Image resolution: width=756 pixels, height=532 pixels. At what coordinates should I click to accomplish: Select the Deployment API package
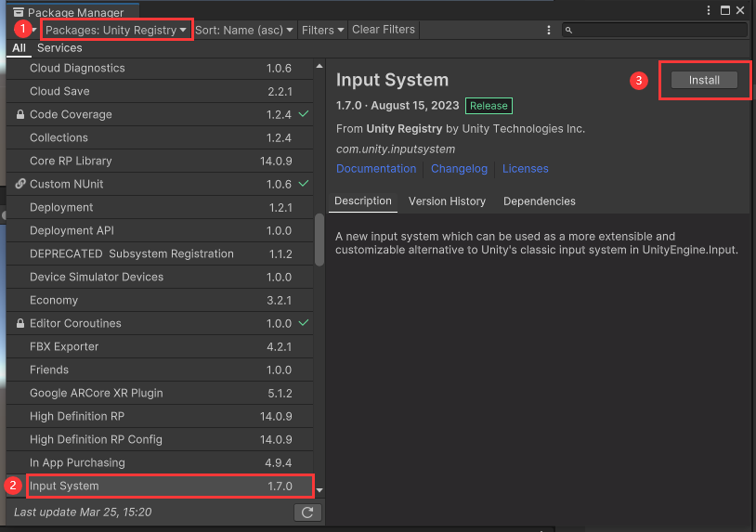coord(160,230)
